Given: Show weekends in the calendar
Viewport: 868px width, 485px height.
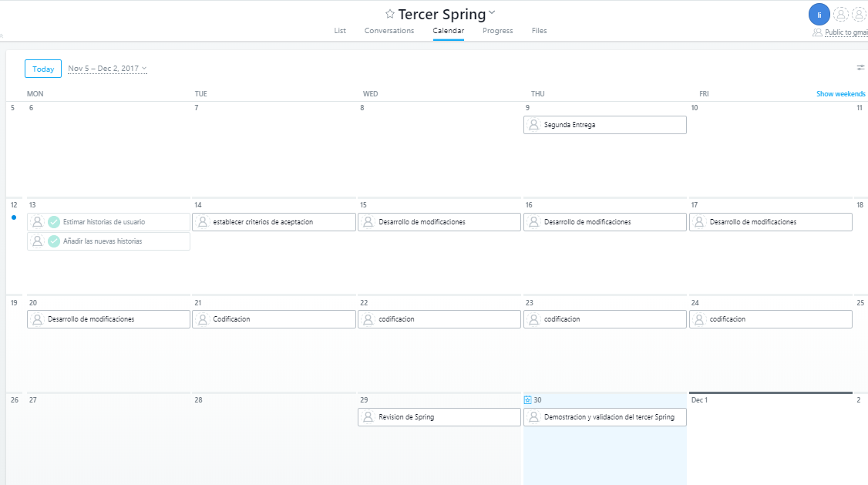Looking at the screenshot, I should click(840, 93).
